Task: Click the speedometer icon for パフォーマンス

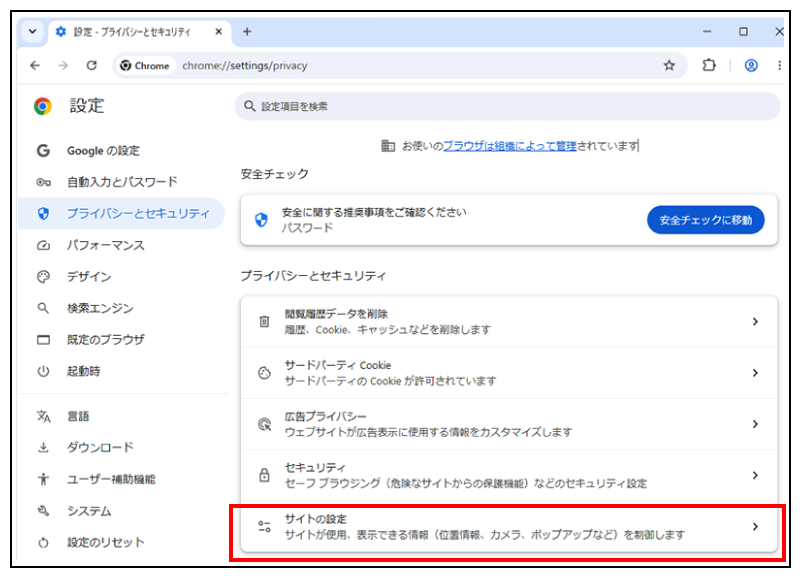Action: pos(43,245)
